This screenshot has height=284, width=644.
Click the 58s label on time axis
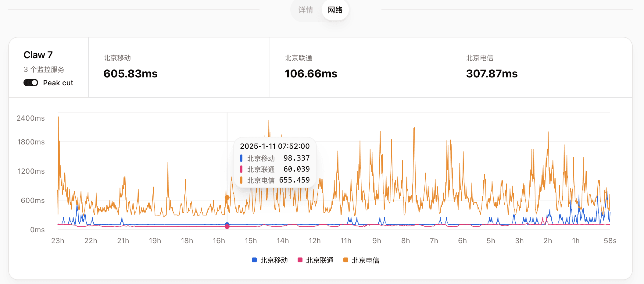click(610, 241)
